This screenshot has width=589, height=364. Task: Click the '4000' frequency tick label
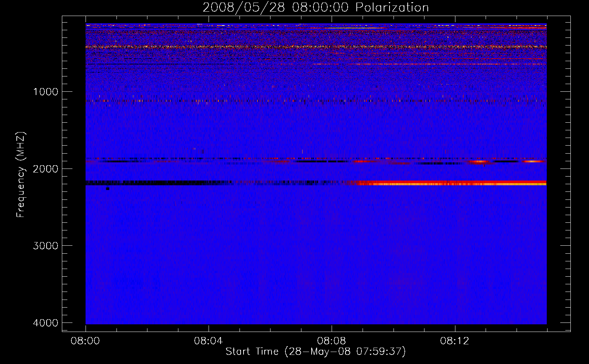tap(46, 323)
